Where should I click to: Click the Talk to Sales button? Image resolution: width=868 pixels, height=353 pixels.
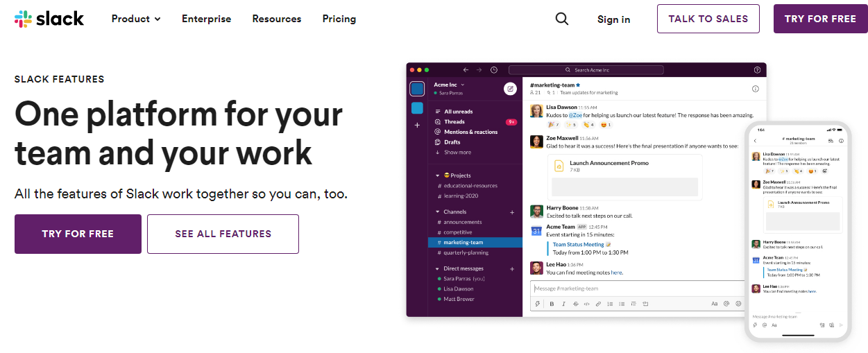point(708,19)
